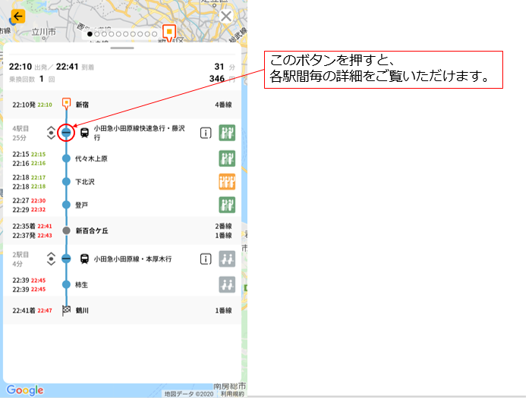Screen dimensions: 532x398
Task: Click checkered goal flag at 鶴川
Action: [66, 310]
